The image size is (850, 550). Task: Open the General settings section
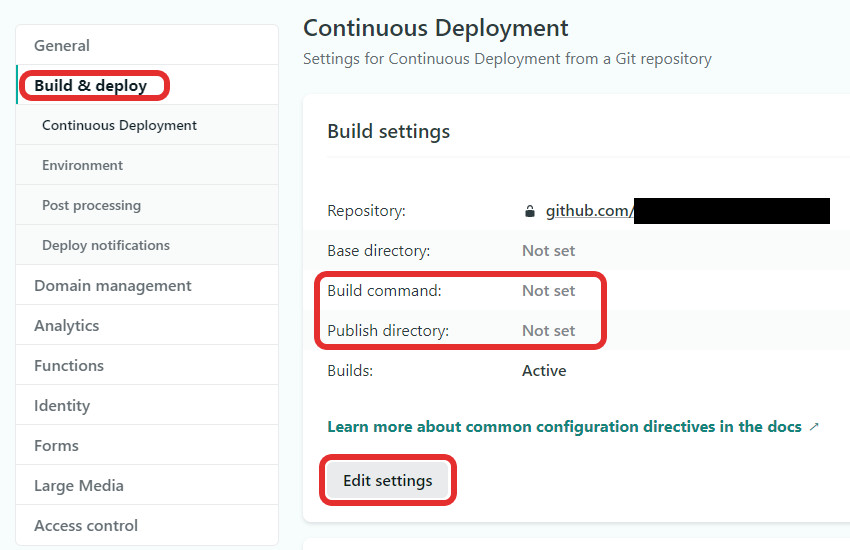62,45
